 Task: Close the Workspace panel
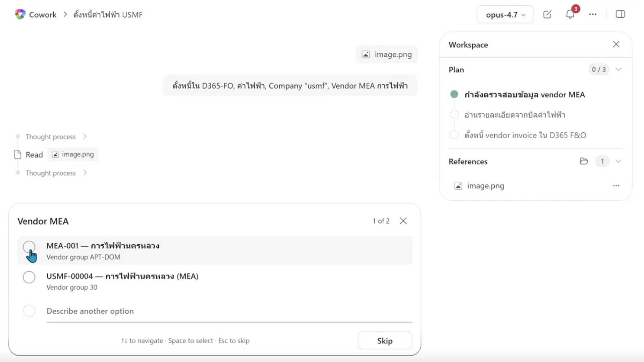point(616,44)
